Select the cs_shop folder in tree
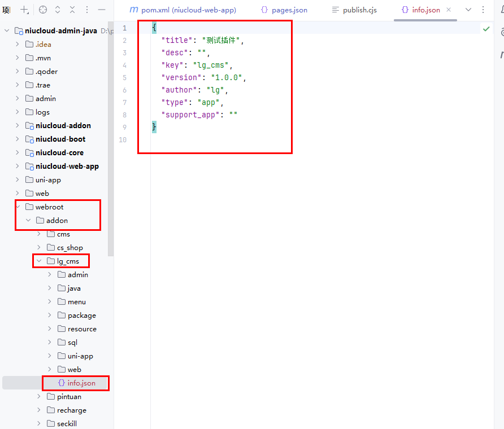 coord(69,248)
